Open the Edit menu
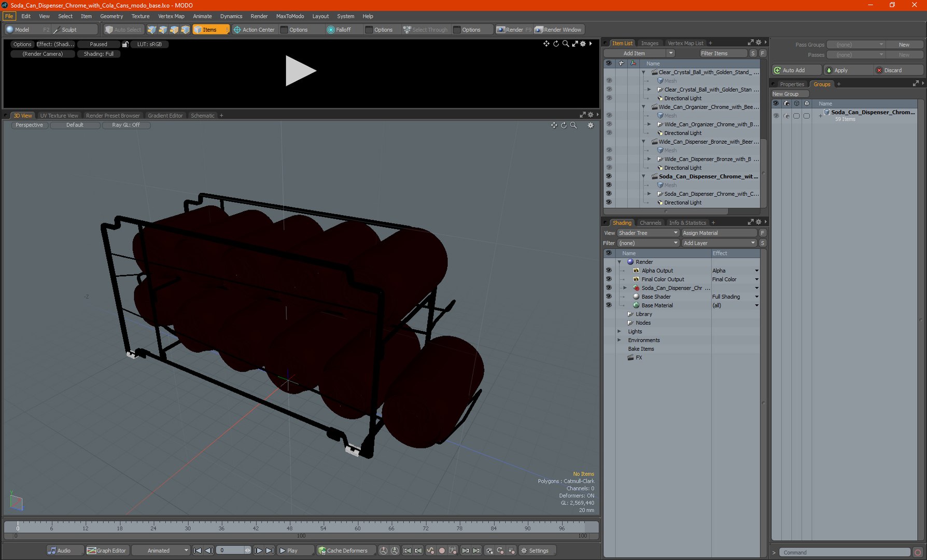The image size is (927, 560). (x=26, y=16)
